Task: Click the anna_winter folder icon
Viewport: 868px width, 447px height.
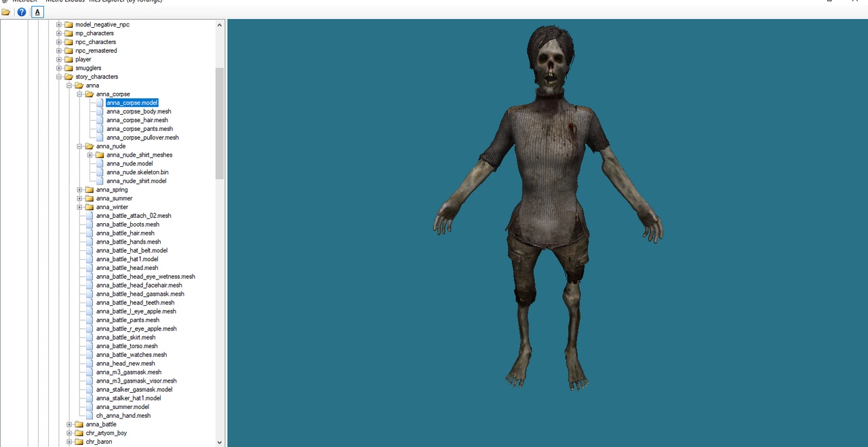Action: pos(90,207)
